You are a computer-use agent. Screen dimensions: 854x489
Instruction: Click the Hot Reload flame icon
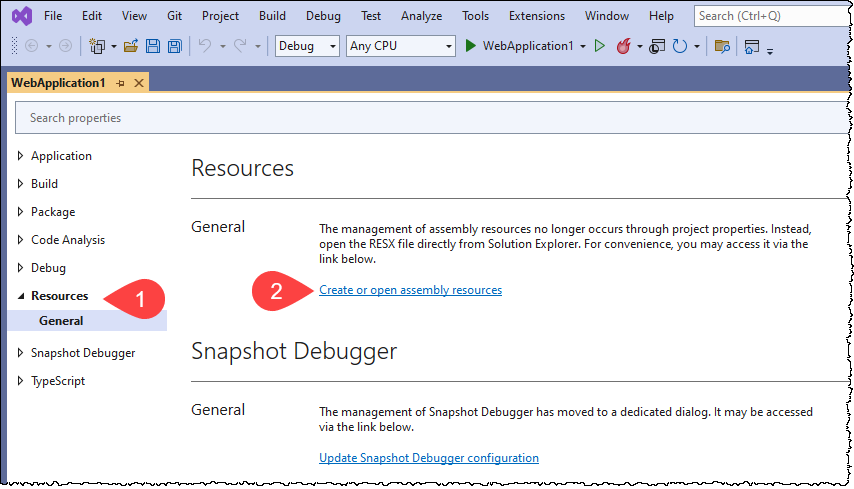[624, 46]
